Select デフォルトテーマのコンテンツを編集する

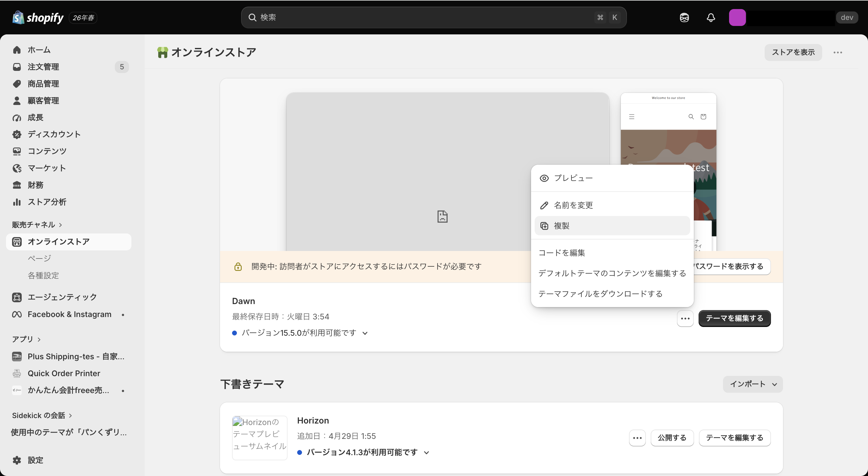[x=612, y=273]
